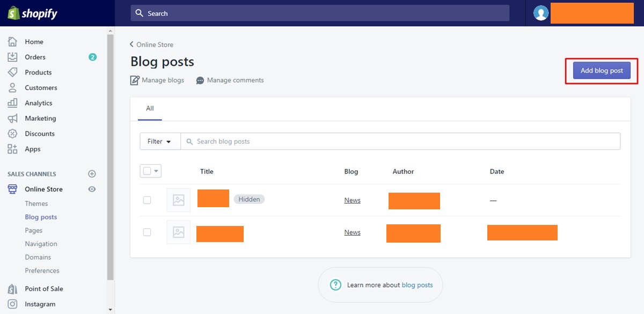The width and height of the screenshot is (644, 314).
Task: Navigate to Analytics section
Action: tap(39, 103)
